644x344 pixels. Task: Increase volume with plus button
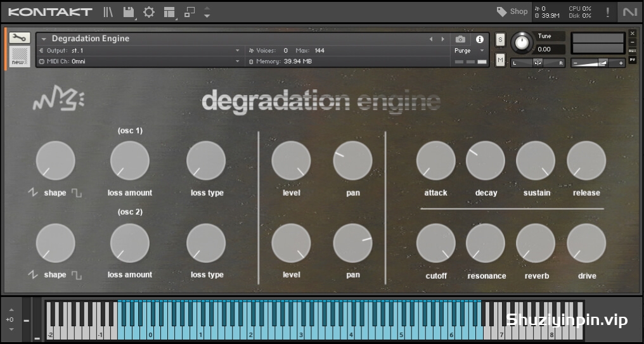[621, 63]
